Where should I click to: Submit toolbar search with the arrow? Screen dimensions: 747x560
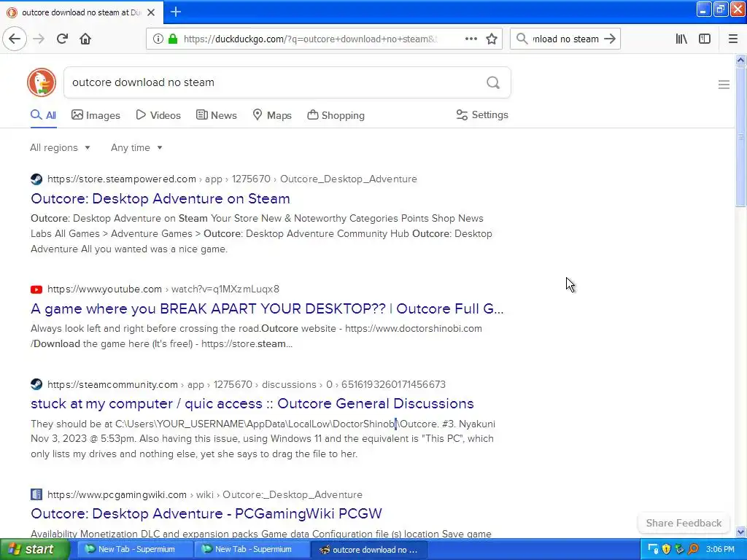point(610,39)
